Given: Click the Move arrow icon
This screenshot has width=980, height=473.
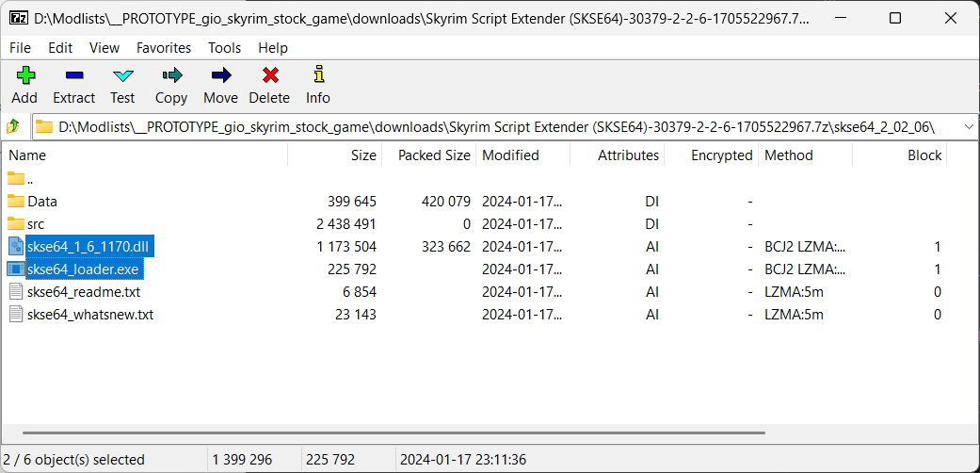Looking at the screenshot, I should (221, 75).
